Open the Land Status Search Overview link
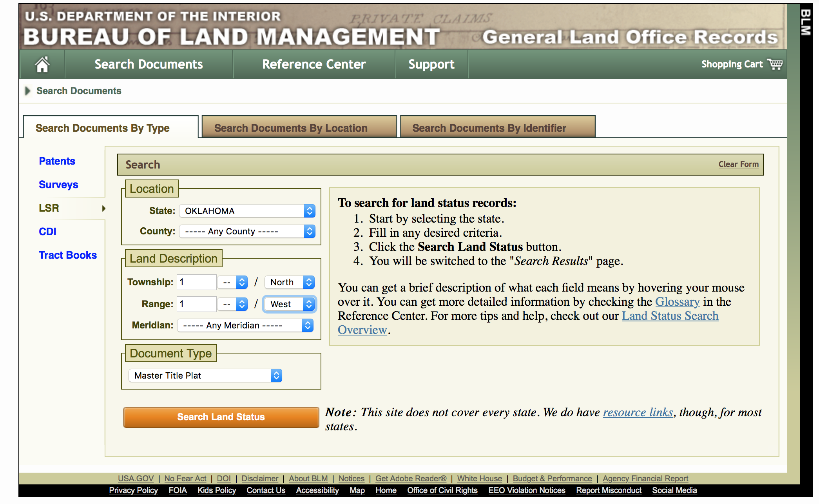The width and height of the screenshot is (819, 504). click(528, 323)
